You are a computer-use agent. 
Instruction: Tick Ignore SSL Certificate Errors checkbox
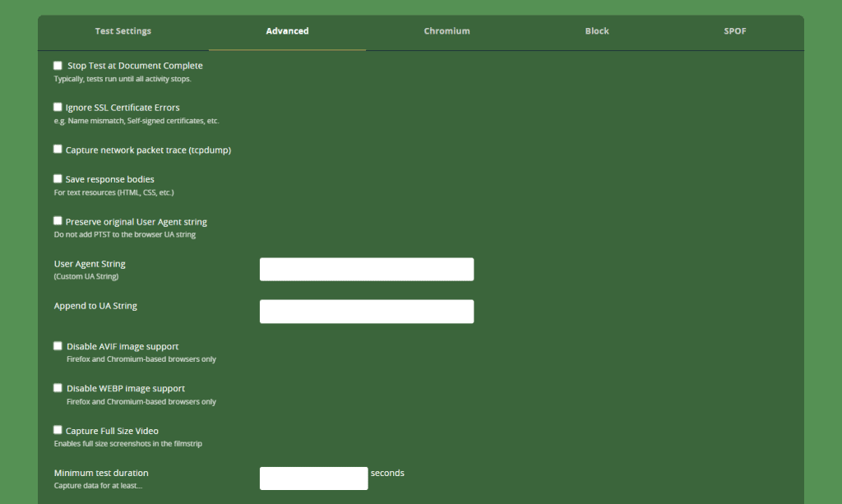pos(58,107)
